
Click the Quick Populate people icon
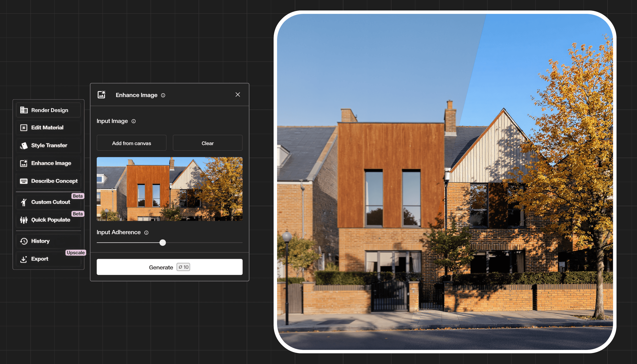(x=24, y=220)
